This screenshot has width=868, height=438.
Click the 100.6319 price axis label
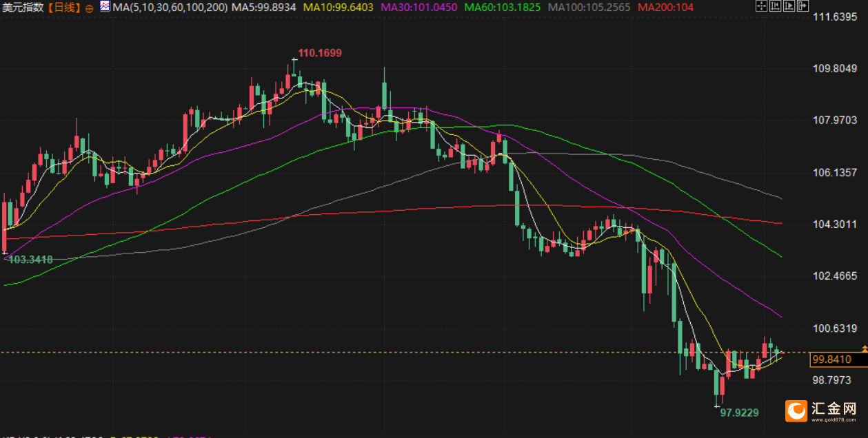[x=835, y=328]
